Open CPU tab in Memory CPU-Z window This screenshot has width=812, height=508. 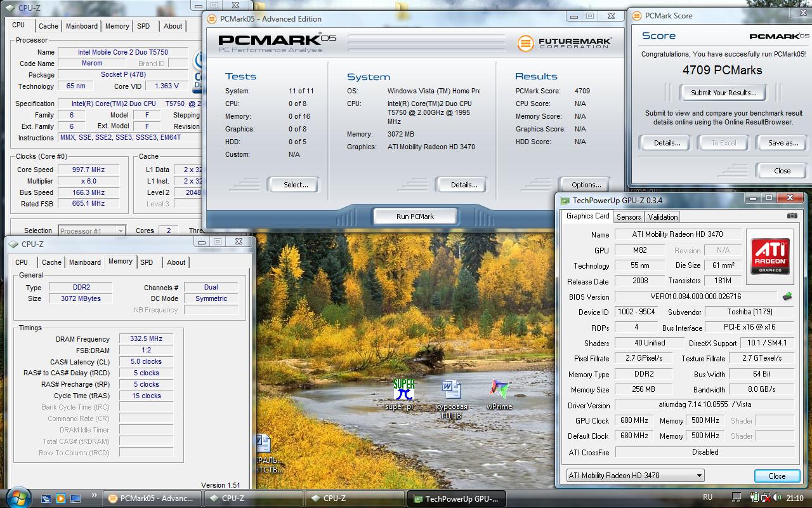pyautogui.click(x=22, y=262)
